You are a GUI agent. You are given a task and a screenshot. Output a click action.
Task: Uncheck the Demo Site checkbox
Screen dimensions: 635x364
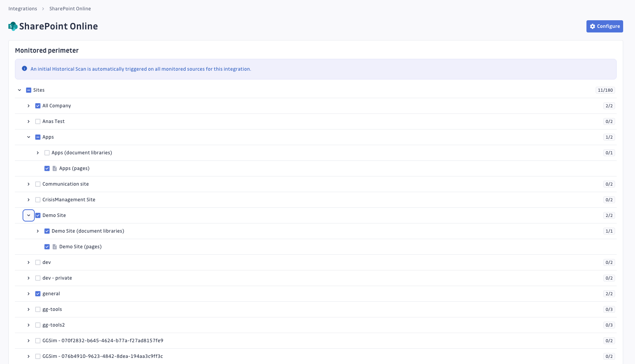(38, 215)
